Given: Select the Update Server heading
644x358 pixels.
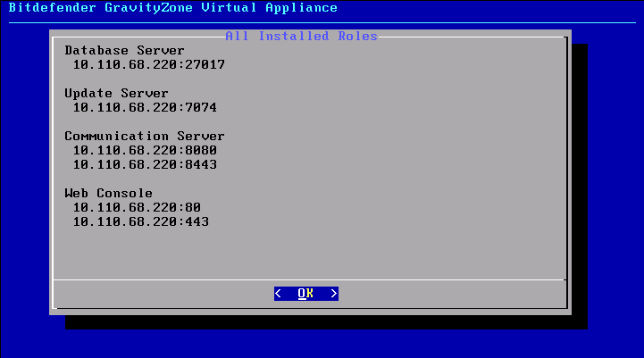Looking at the screenshot, I should (116, 94).
